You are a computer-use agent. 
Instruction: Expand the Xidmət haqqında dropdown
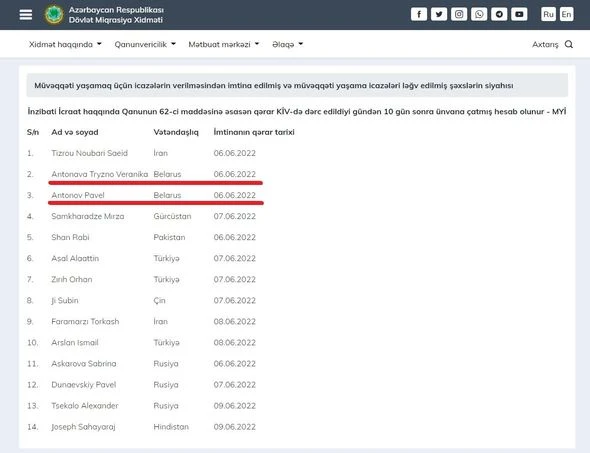pyautogui.click(x=65, y=44)
